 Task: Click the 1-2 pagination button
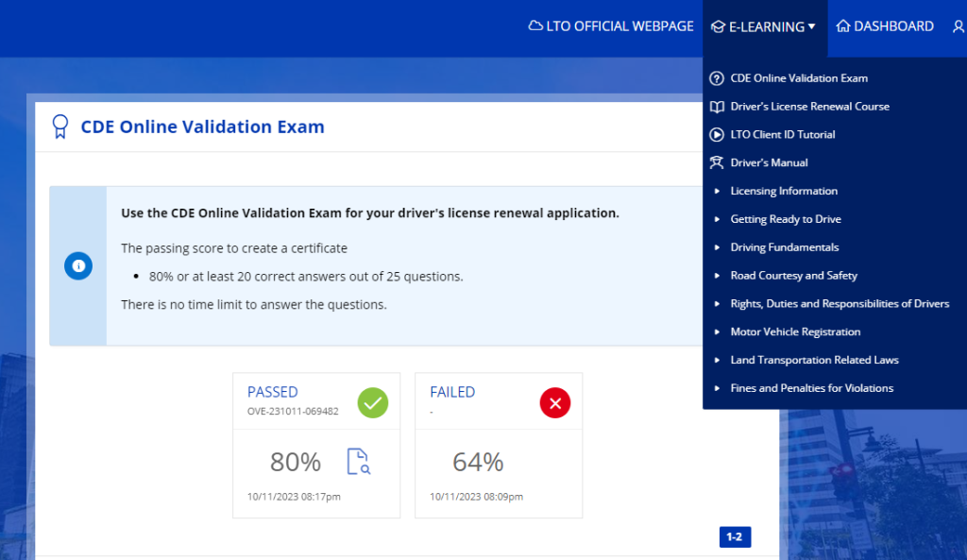735,537
